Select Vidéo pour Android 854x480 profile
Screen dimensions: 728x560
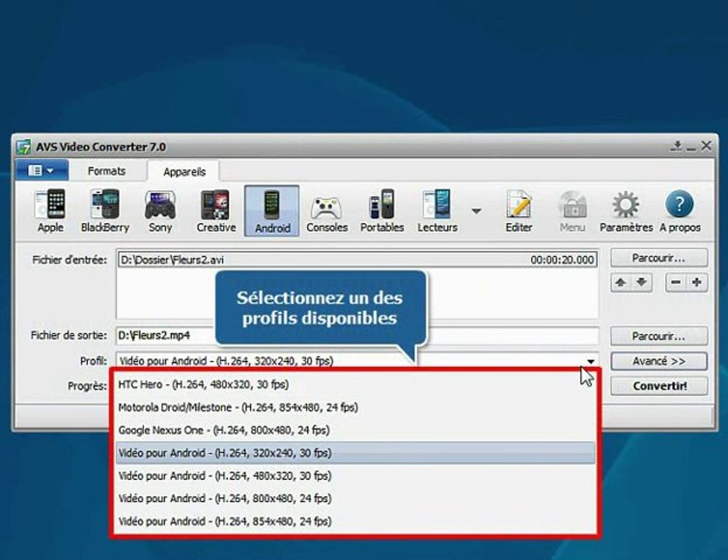(x=355, y=521)
